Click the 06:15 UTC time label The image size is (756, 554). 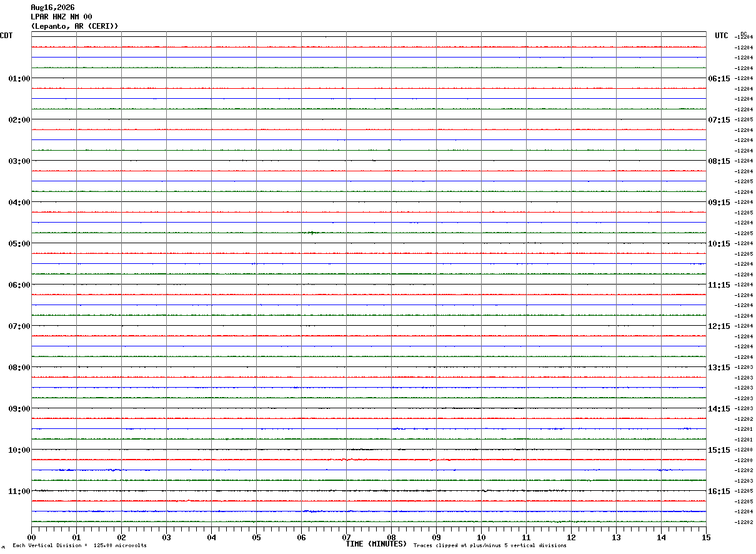click(719, 79)
